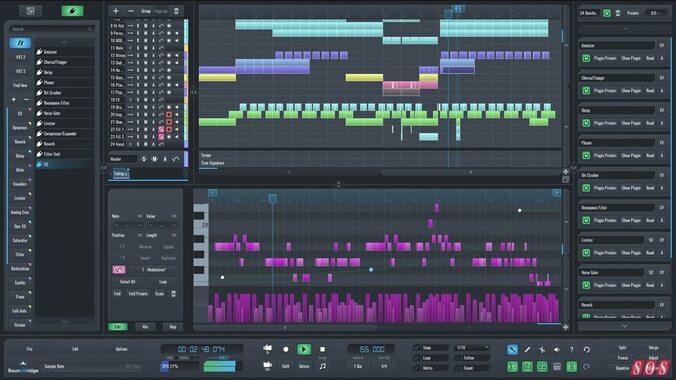Image resolution: width=676 pixels, height=380 pixels.
Task: Open the snap value 1/16 dropdown
Action: [x=472, y=348]
